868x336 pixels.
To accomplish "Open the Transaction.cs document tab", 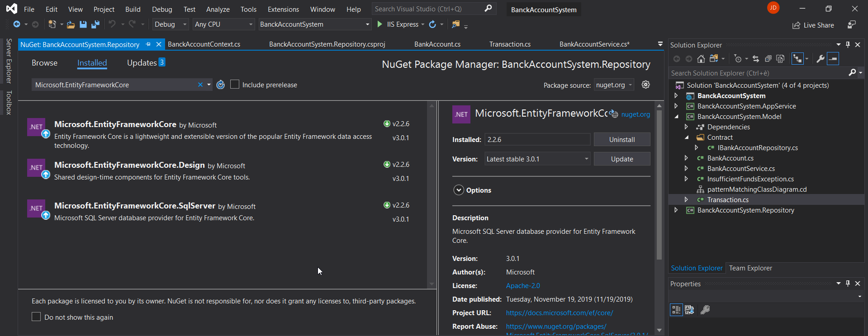I will tap(510, 44).
